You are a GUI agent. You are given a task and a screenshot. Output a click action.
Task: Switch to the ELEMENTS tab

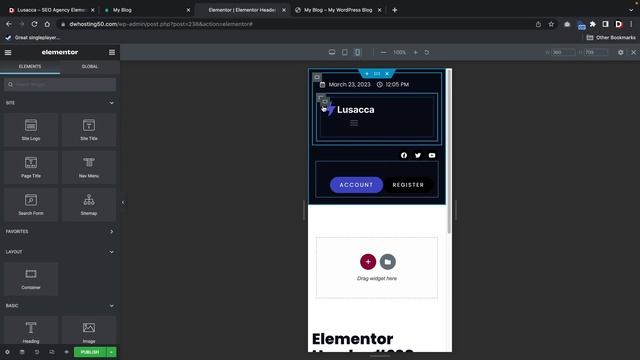coord(30,67)
